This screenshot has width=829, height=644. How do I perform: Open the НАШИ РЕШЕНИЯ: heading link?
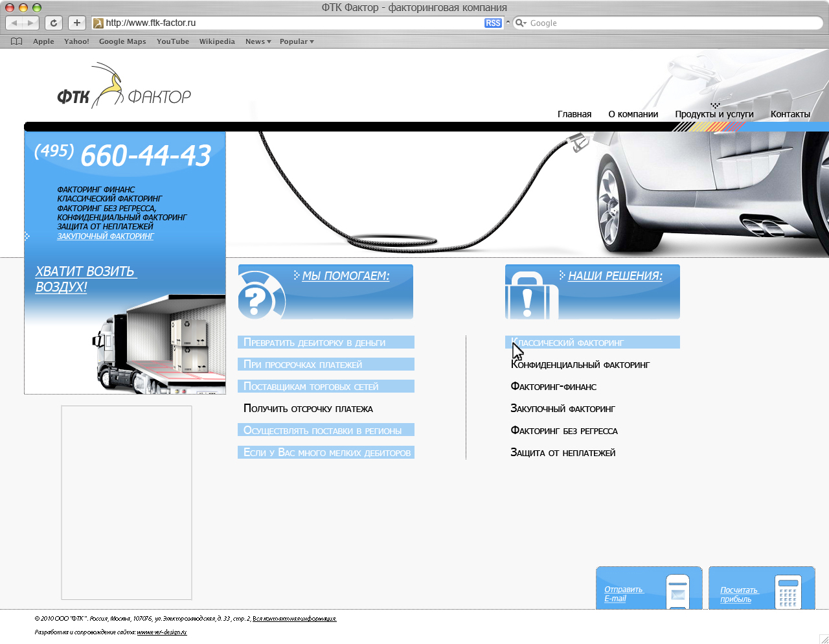pos(615,276)
